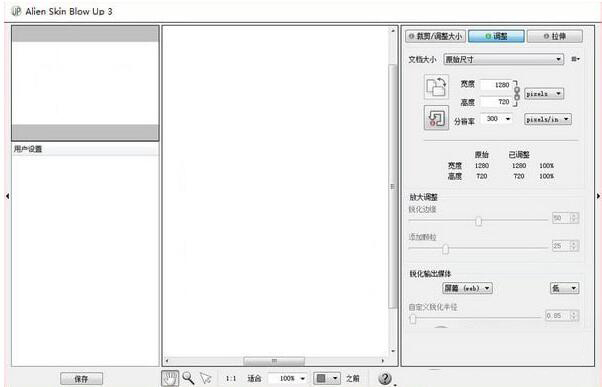Click the reset size icon
This screenshot has height=387, width=602.
pyautogui.click(x=436, y=117)
